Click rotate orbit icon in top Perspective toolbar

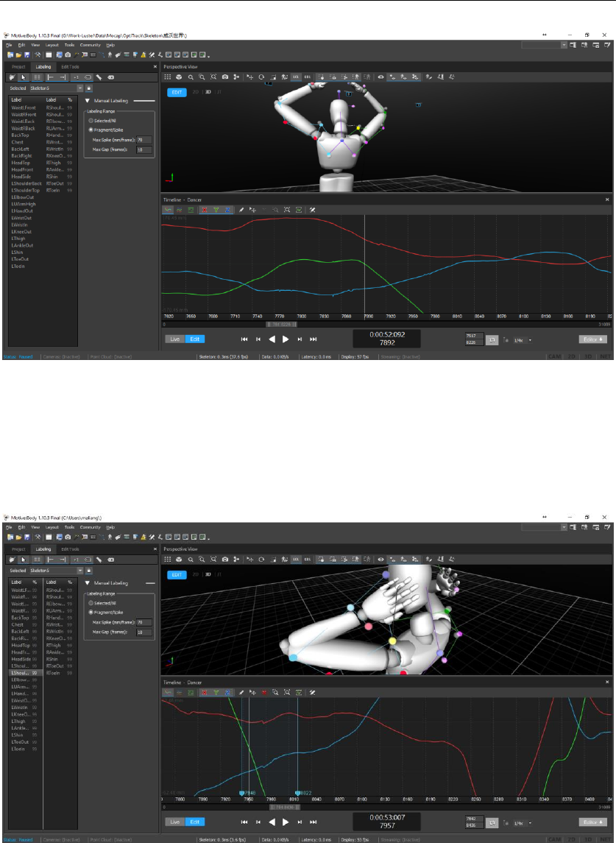[x=261, y=77]
